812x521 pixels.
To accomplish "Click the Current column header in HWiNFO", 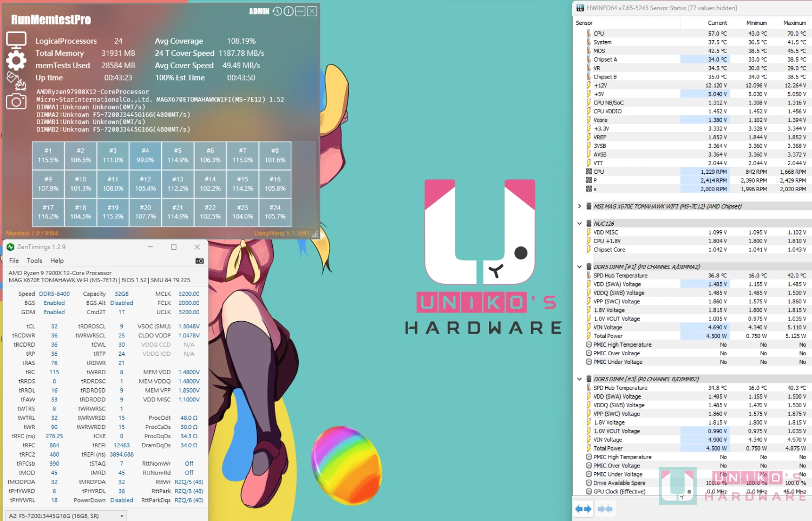I will (x=705, y=23).
